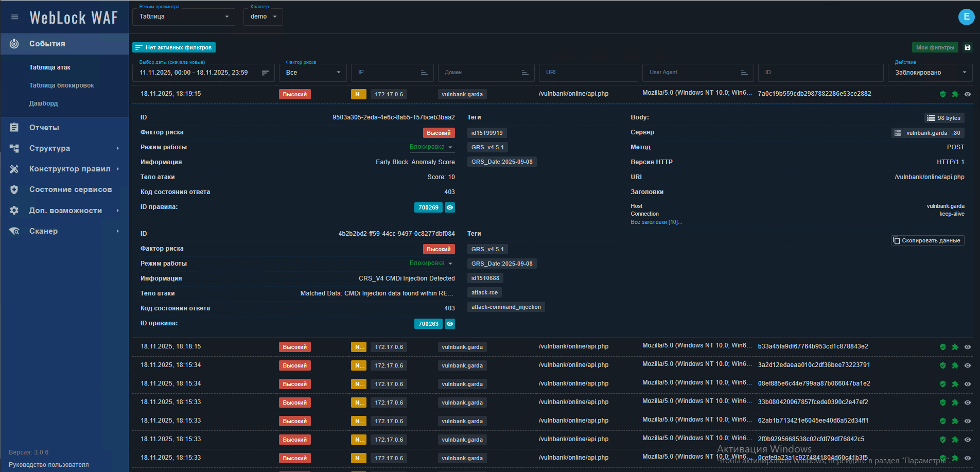Open the user avatar E icon
This screenshot has width=980, height=472.
point(966,16)
